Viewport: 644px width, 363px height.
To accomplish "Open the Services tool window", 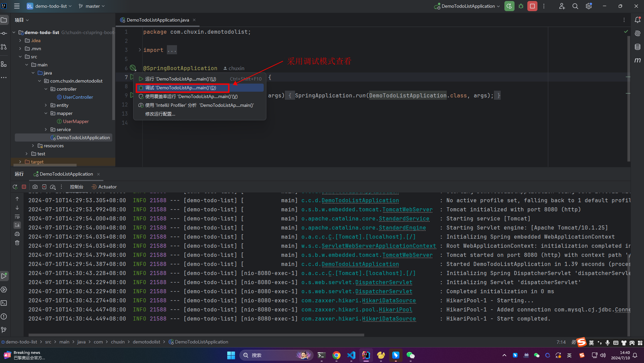I will coord(4,290).
